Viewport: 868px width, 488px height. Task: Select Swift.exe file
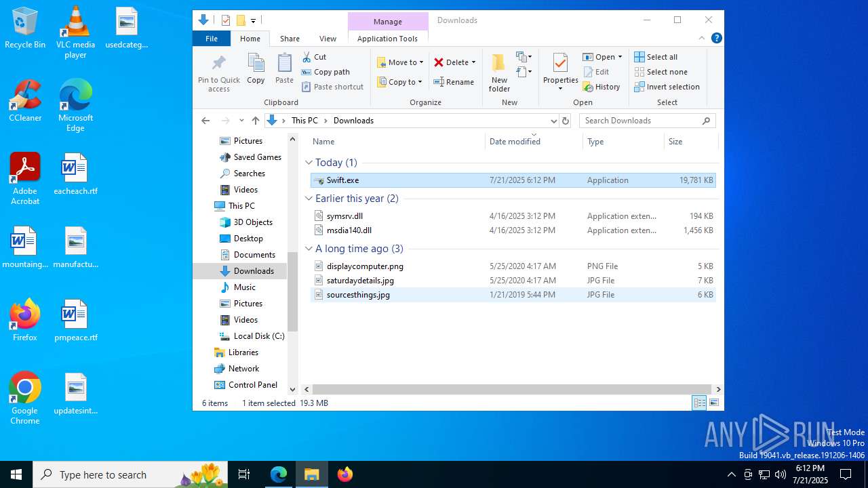point(513,180)
